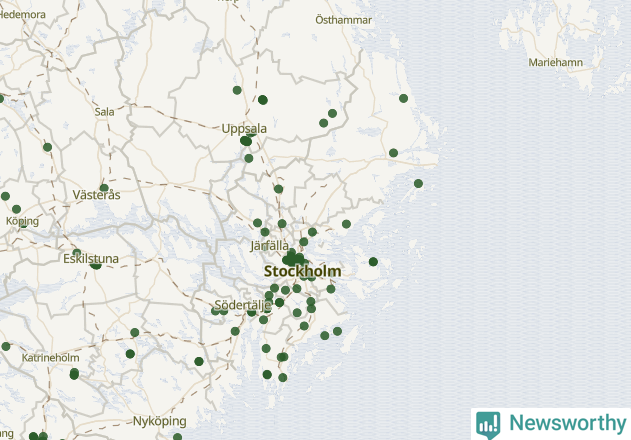
Task: Click the data point east of Nyköping
Action: (177, 437)
